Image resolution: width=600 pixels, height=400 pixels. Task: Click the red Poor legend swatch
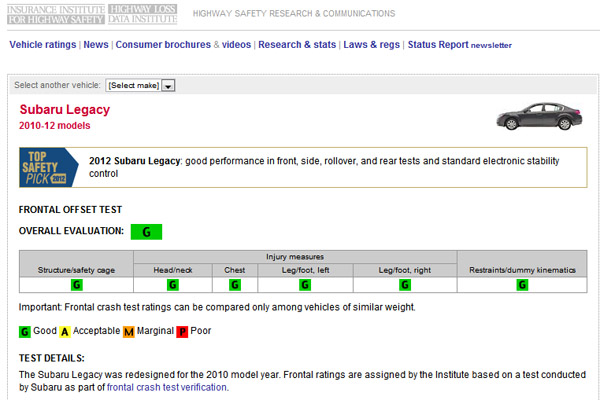[x=182, y=331]
